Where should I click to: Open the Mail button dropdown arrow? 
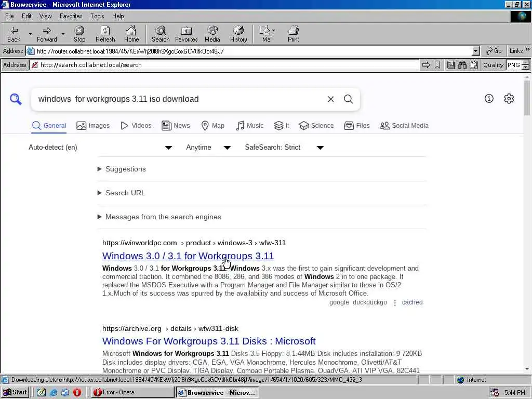pyautogui.click(x=274, y=31)
